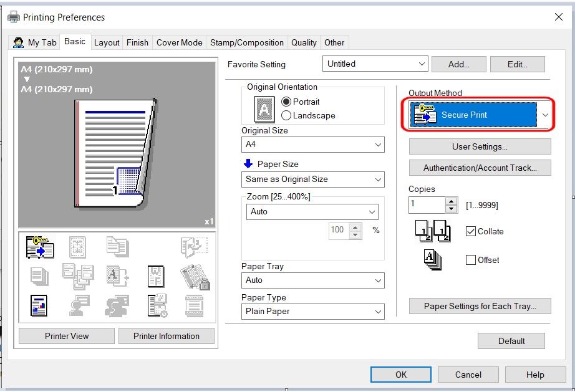Click the My Tab person icon
The height and width of the screenshot is (392, 575).
click(x=19, y=42)
